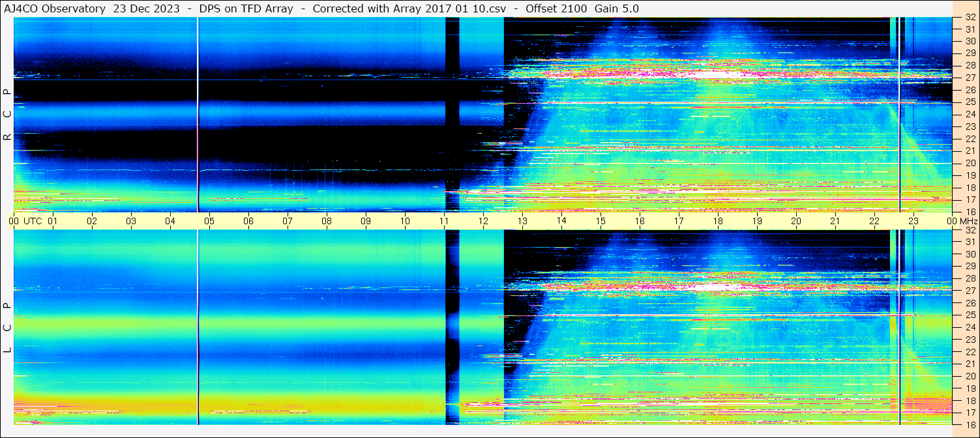Click the 26 MHz label of LCP panel
The width and height of the screenshot is (980, 438).
point(970,303)
